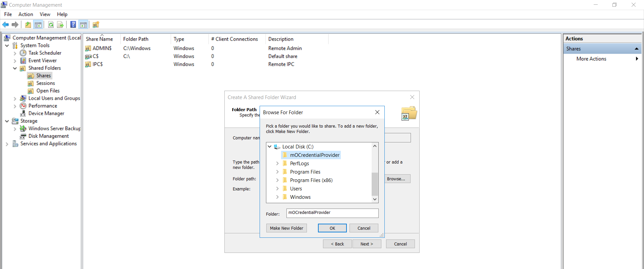Open the Help menu
Image resolution: width=644 pixels, height=269 pixels.
tap(62, 14)
